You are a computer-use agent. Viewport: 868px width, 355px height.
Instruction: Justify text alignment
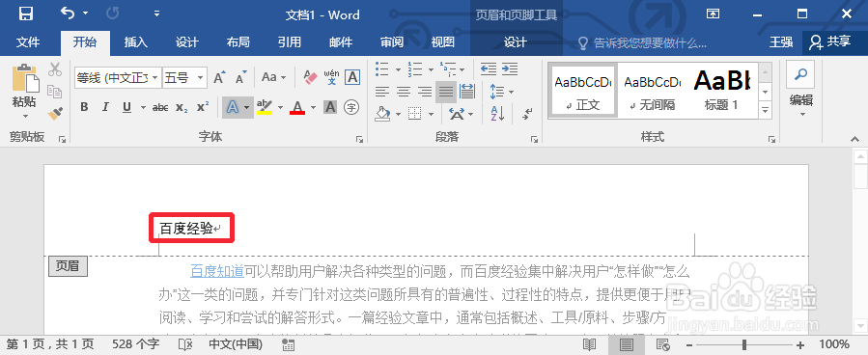click(446, 92)
